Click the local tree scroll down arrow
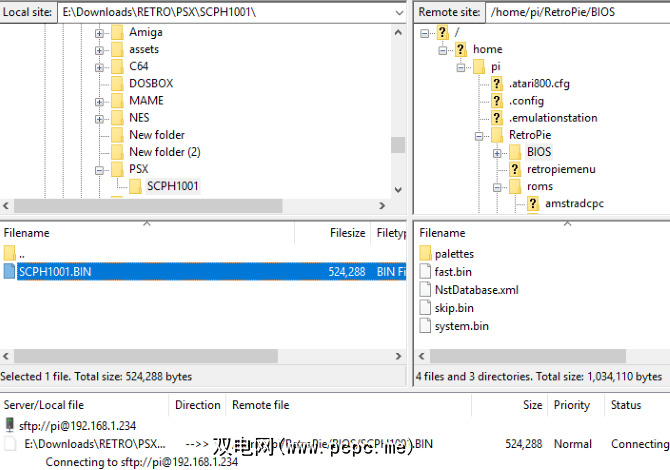The width and height of the screenshot is (670, 470). pos(398,190)
